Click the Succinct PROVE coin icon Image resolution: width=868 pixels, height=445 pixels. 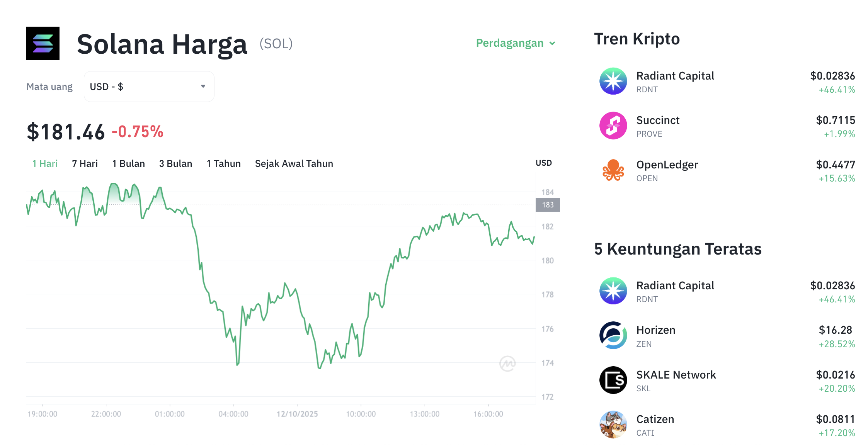point(613,126)
